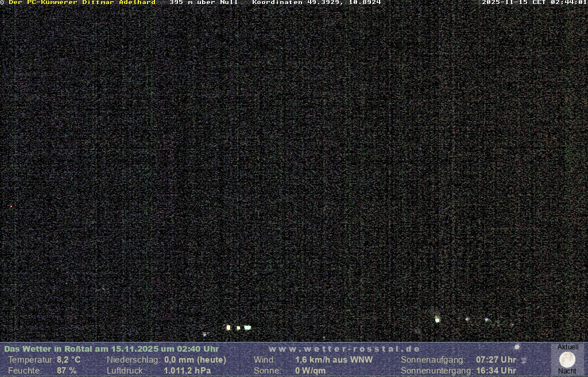Click the moon icon under Aktuell
588x377 pixels.
click(x=567, y=360)
